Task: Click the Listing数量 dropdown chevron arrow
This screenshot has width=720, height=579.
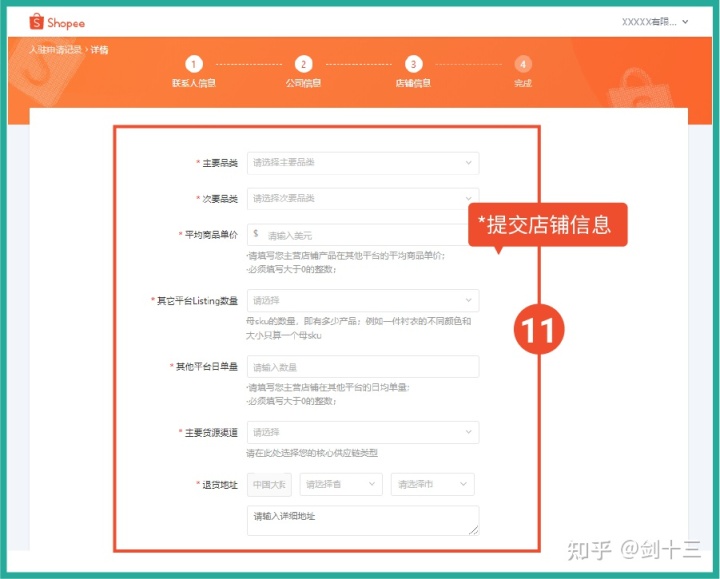Action: [x=468, y=300]
